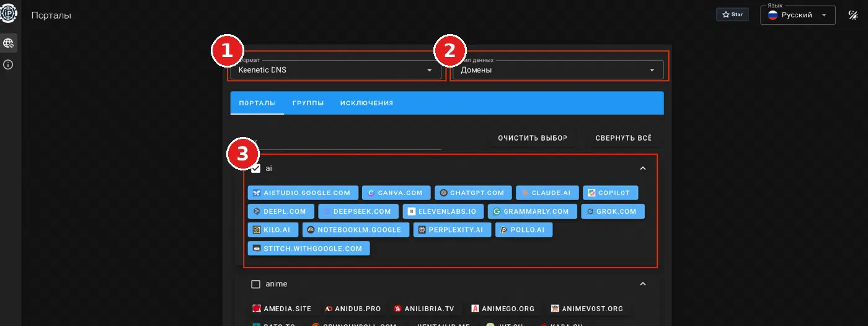
Task: Collapse the anime group chevron
Action: (643, 284)
